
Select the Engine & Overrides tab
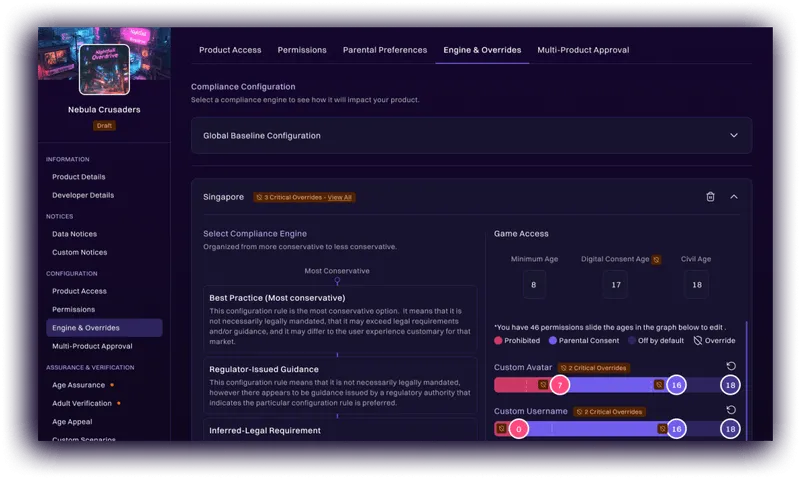[x=482, y=50]
